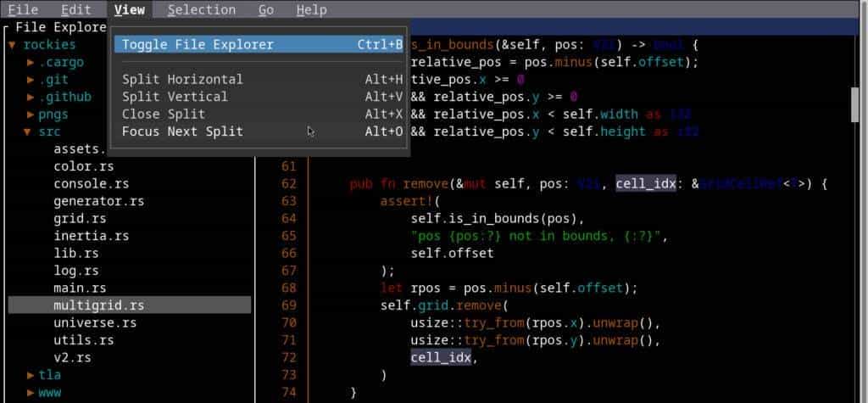
Task: Open grid.rs in the file tree
Action: pos(80,218)
